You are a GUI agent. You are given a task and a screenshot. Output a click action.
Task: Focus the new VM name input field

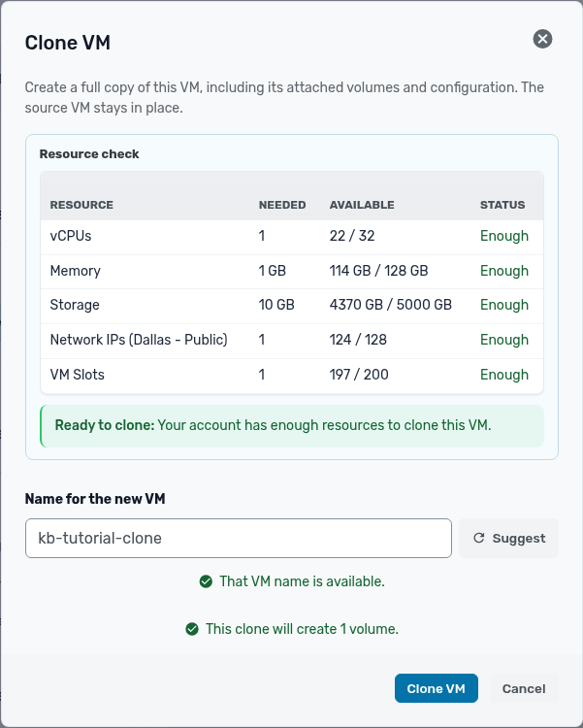(x=238, y=538)
